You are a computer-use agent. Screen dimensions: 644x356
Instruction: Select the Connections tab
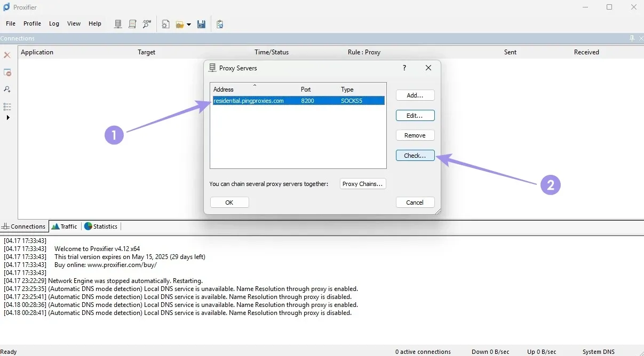[x=23, y=226]
